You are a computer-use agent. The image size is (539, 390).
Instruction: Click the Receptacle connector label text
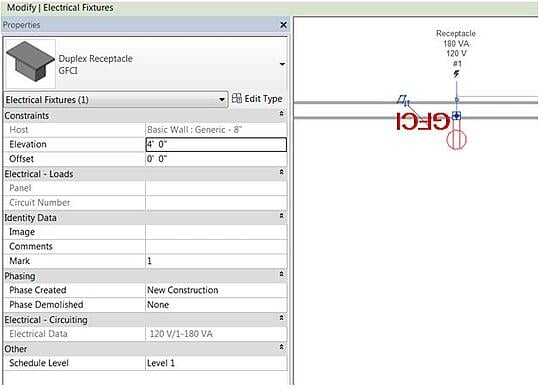[456, 33]
